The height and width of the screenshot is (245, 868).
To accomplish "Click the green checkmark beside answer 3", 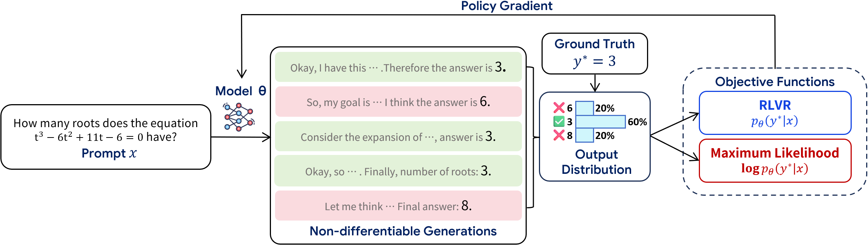I will (559, 122).
